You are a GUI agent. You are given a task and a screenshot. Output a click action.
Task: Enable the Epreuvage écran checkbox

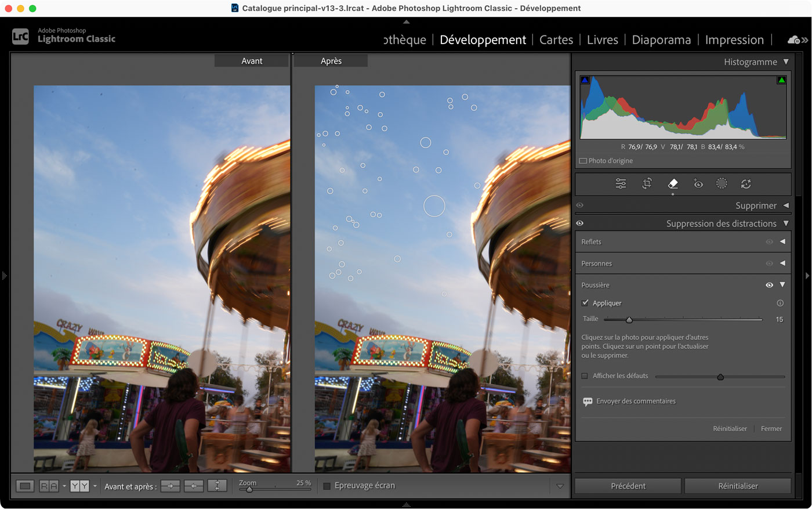[x=327, y=486]
